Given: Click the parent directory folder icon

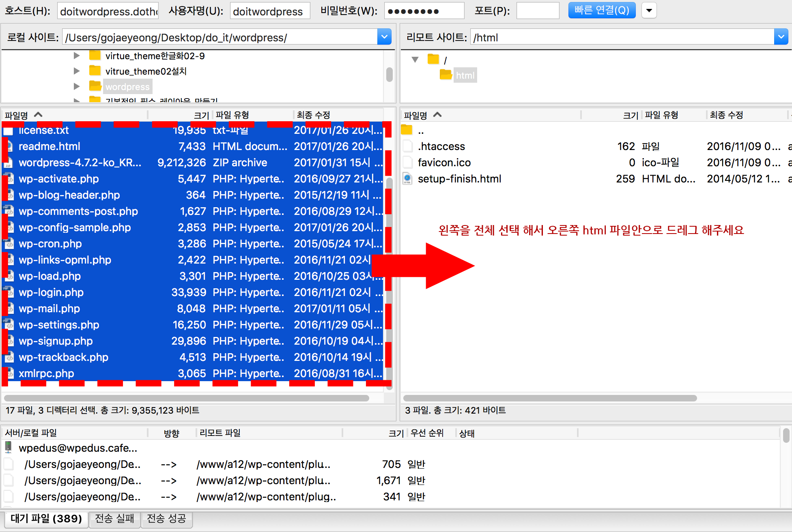Looking at the screenshot, I should click(407, 130).
